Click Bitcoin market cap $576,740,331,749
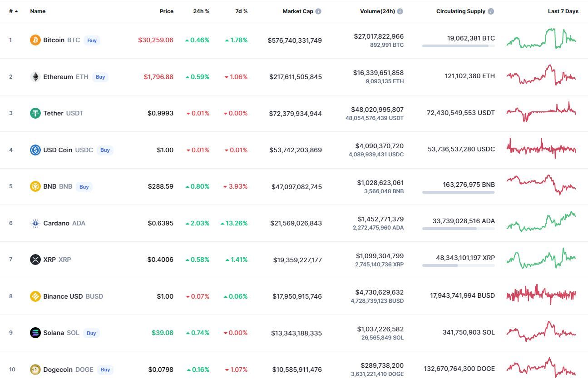 pos(295,40)
